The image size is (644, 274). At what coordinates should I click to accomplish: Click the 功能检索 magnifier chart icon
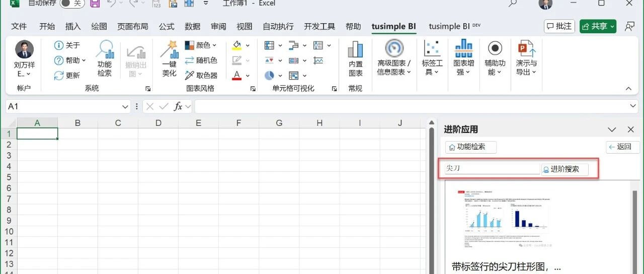click(105, 49)
